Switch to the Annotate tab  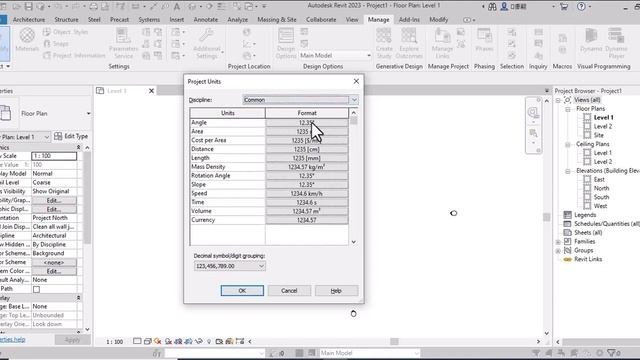point(205,20)
